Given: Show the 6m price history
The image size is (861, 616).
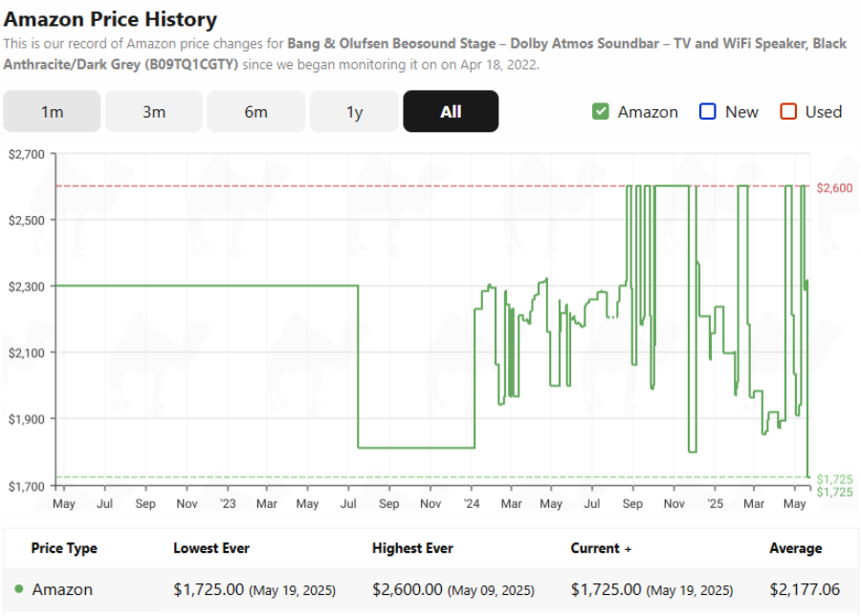Looking at the screenshot, I should click(x=255, y=112).
